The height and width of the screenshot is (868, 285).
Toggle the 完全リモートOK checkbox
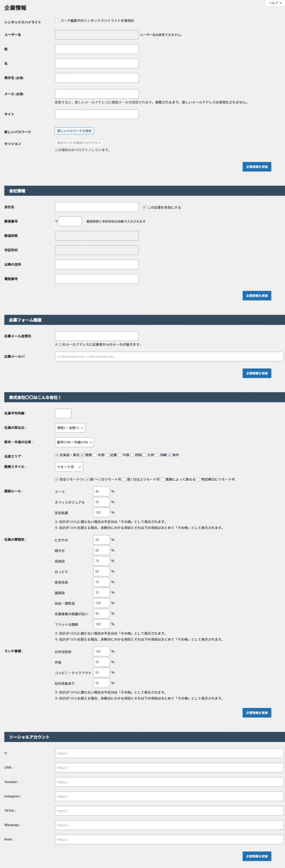(x=57, y=479)
